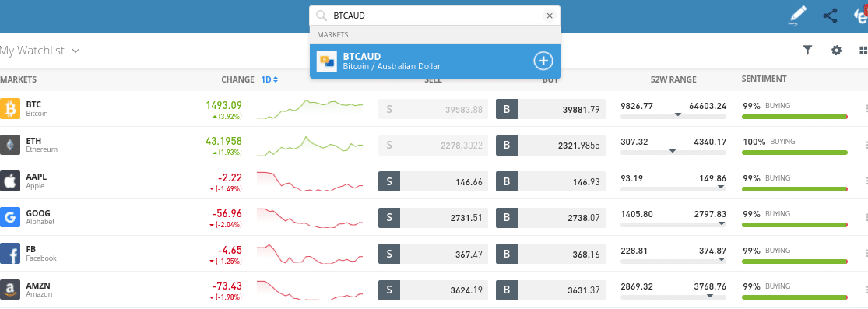Viewport: 868px width, 309px height.
Task: Sell AAPL at 146.66
Action: 434,181
